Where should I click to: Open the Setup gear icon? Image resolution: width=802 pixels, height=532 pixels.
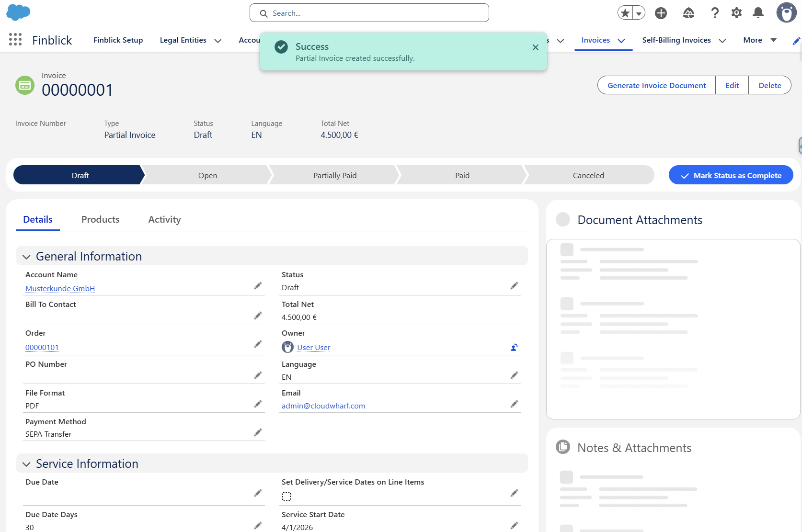click(x=736, y=13)
